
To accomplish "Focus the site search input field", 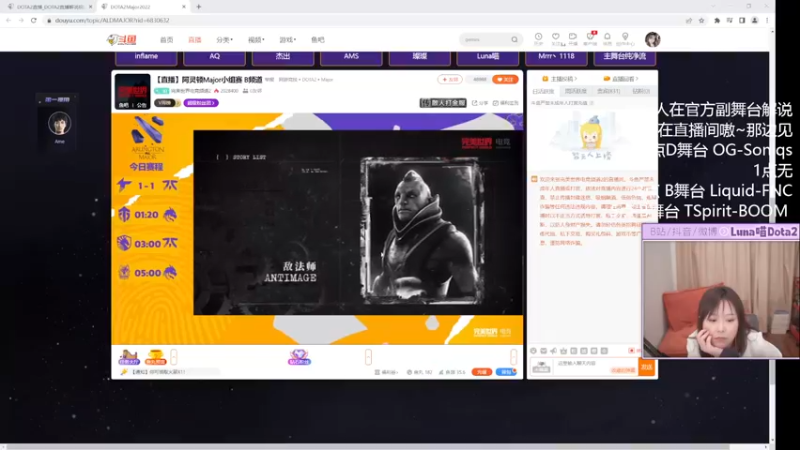I will [485, 39].
